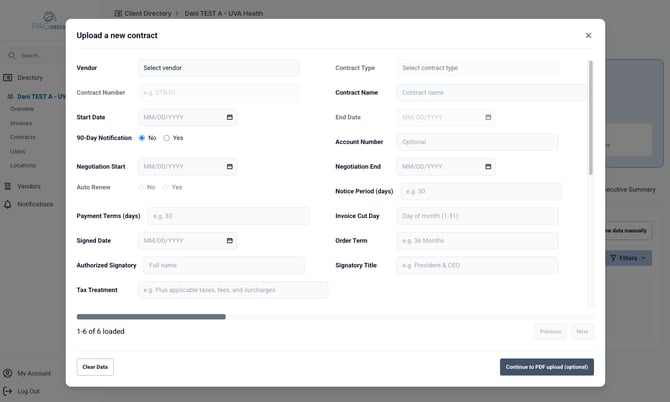This screenshot has width=670, height=402.
Task: Click the Previous pagination button
Action: (x=550, y=332)
